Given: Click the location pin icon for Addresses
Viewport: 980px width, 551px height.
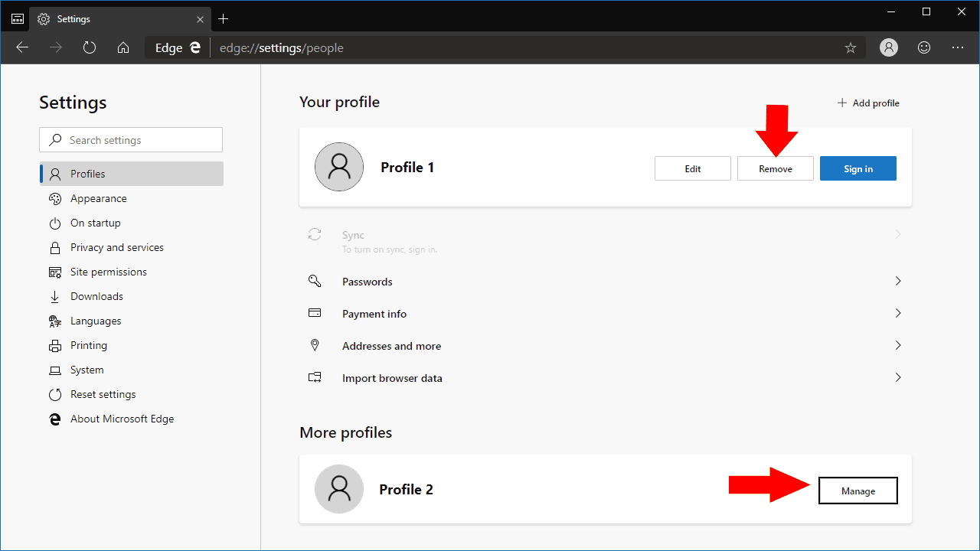Looking at the screenshot, I should point(315,345).
